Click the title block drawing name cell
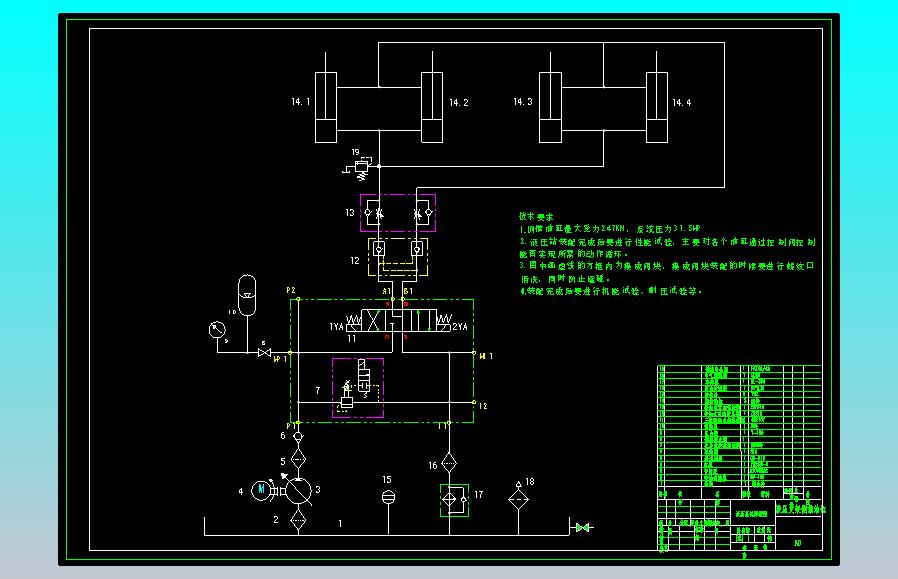The image size is (898, 579). [x=753, y=514]
